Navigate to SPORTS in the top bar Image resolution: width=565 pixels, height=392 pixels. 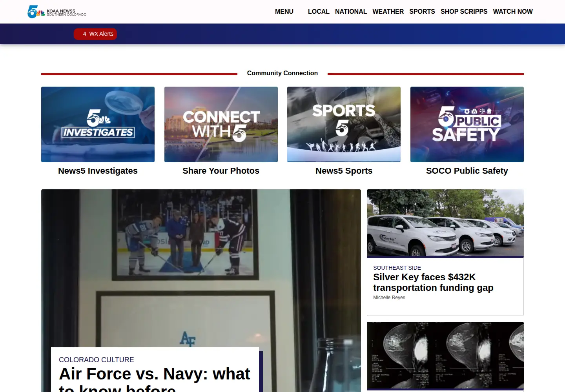422,12
